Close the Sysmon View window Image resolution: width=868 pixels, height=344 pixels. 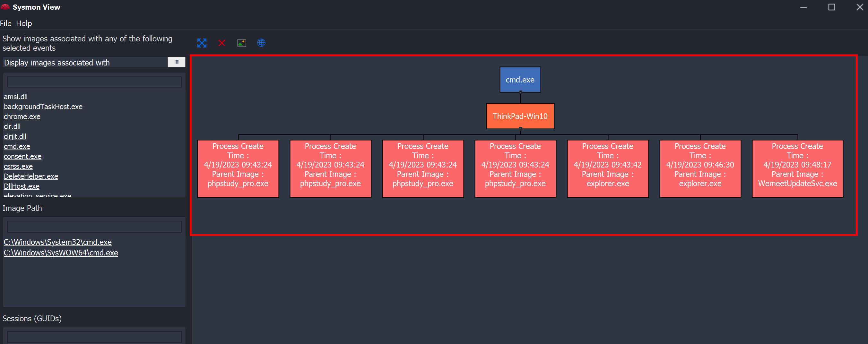pyautogui.click(x=860, y=7)
